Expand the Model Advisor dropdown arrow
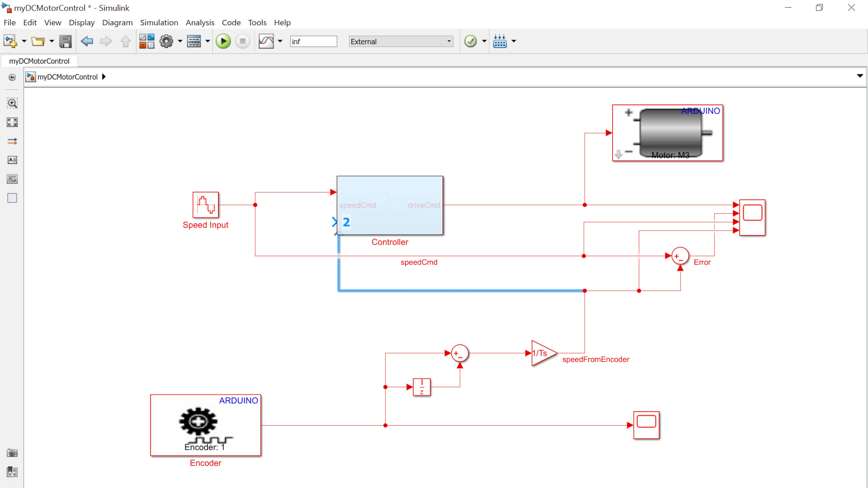 [484, 41]
